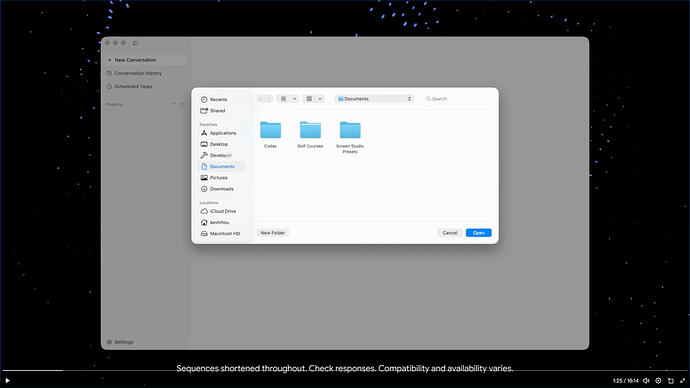Open Settings at bottom of app sidebar
Image resolution: width=690 pixels, height=388 pixels.
coord(120,342)
